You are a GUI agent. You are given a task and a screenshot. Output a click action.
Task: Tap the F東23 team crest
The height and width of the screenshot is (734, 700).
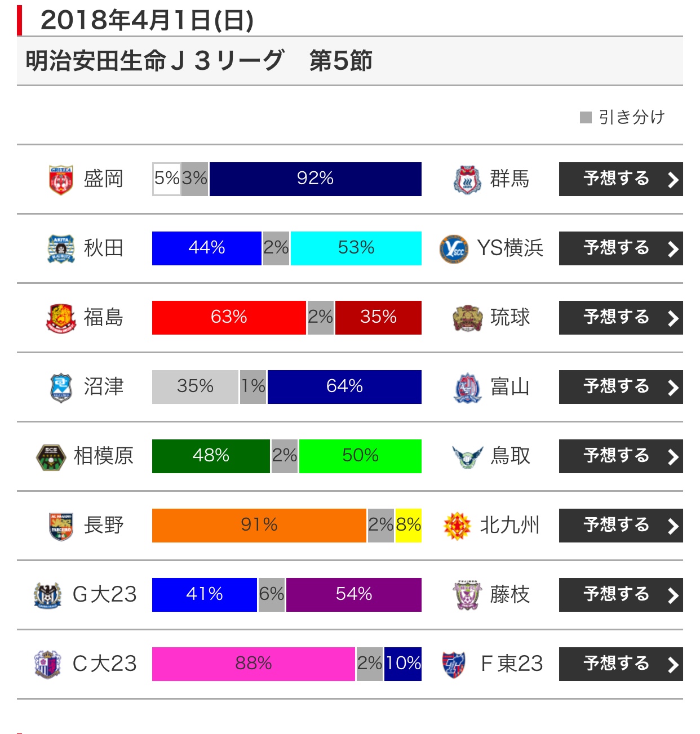tap(454, 665)
